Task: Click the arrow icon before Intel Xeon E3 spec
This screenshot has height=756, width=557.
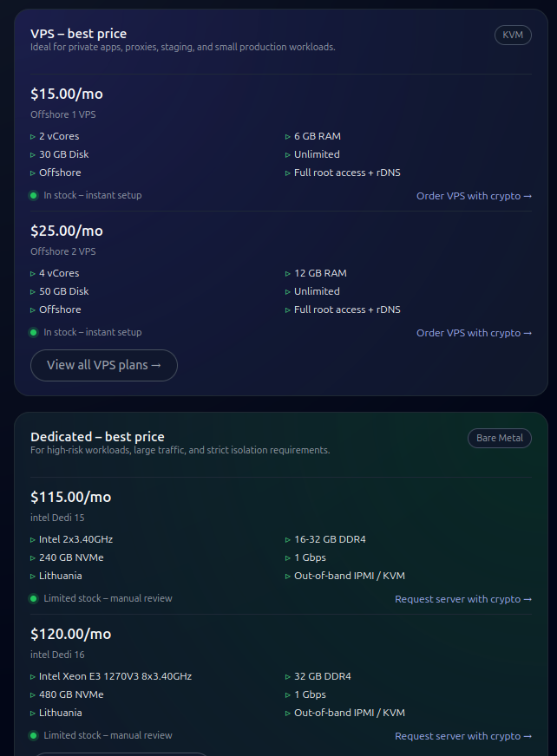Action: pyautogui.click(x=31, y=676)
